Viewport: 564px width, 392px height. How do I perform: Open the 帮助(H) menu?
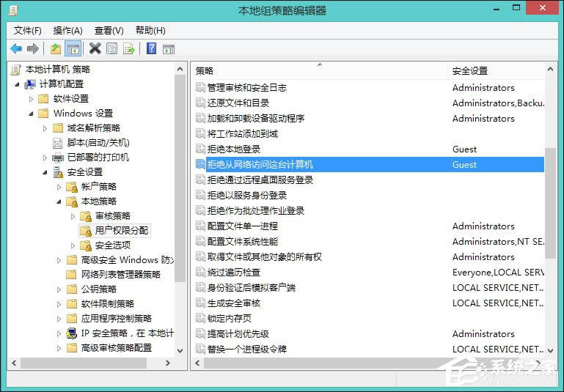coord(150,31)
